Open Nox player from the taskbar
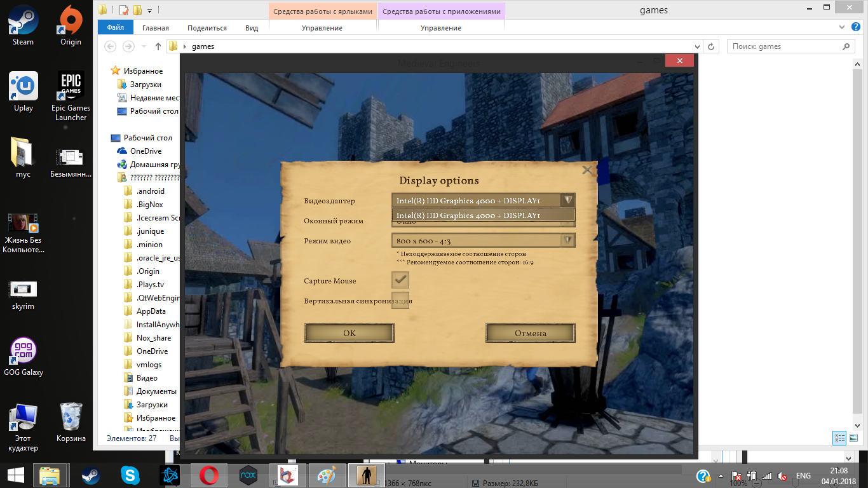The height and width of the screenshot is (488, 868). [248, 475]
